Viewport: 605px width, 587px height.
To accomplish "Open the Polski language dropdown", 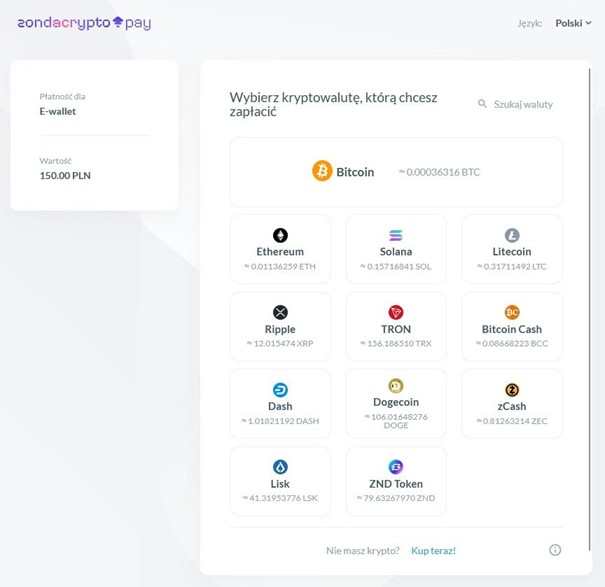I will [573, 23].
